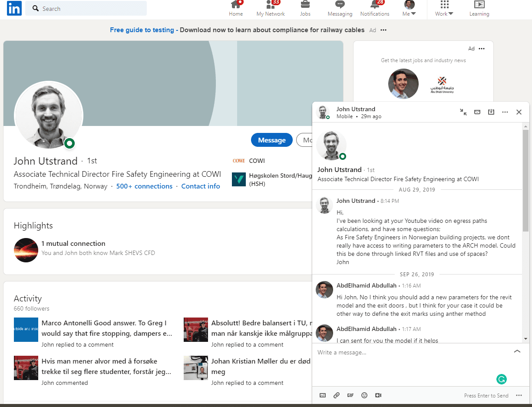
Task: Open the Contact info link
Action: point(201,186)
